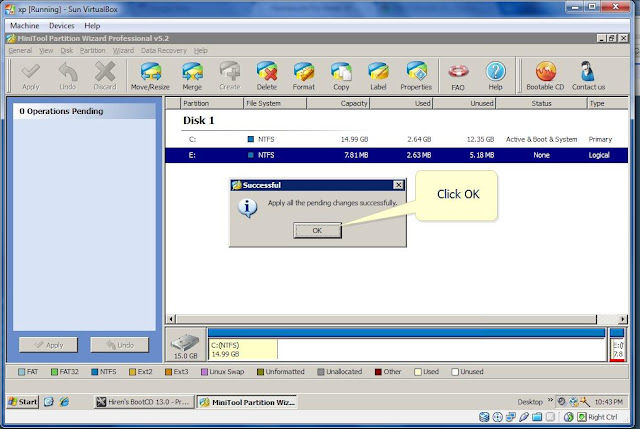
Task: Open the MiniTool Help menu
Action: tap(200, 51)
